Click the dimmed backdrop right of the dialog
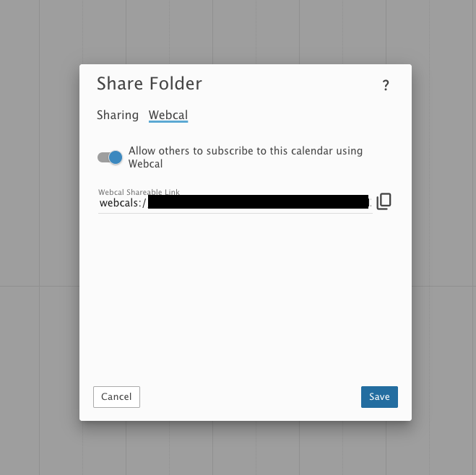Screen dimensions: 476x475 [x=443, y=238]
